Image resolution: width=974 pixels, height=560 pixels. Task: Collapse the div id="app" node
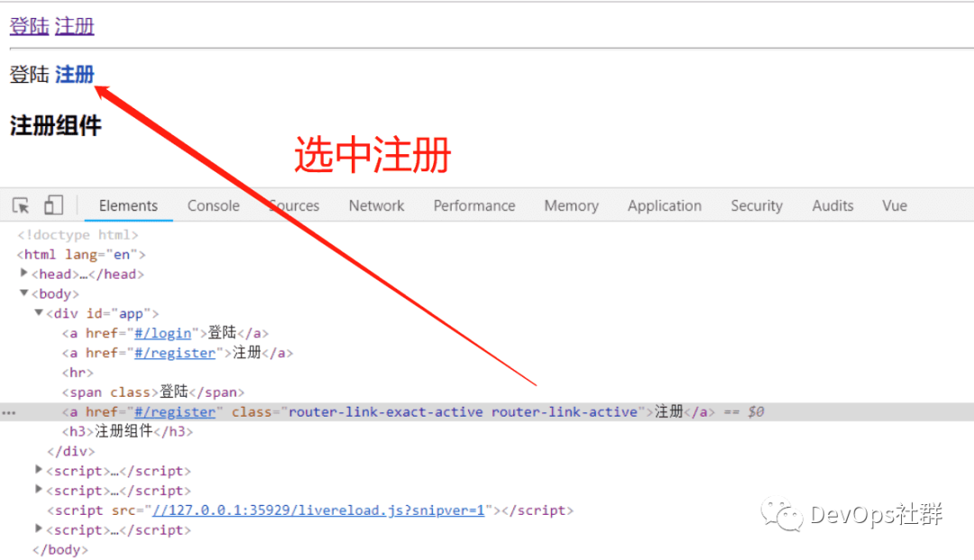pyautogui.click(x=39, y=312)
